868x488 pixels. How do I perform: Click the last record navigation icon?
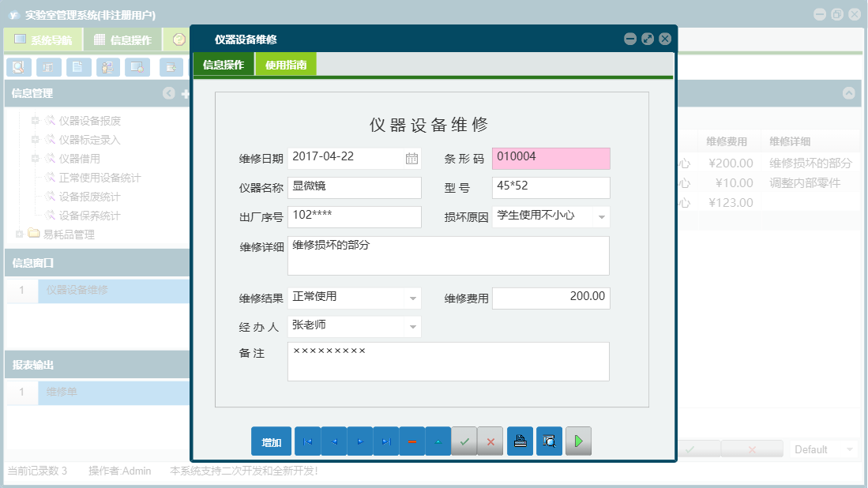coord(385,441)
